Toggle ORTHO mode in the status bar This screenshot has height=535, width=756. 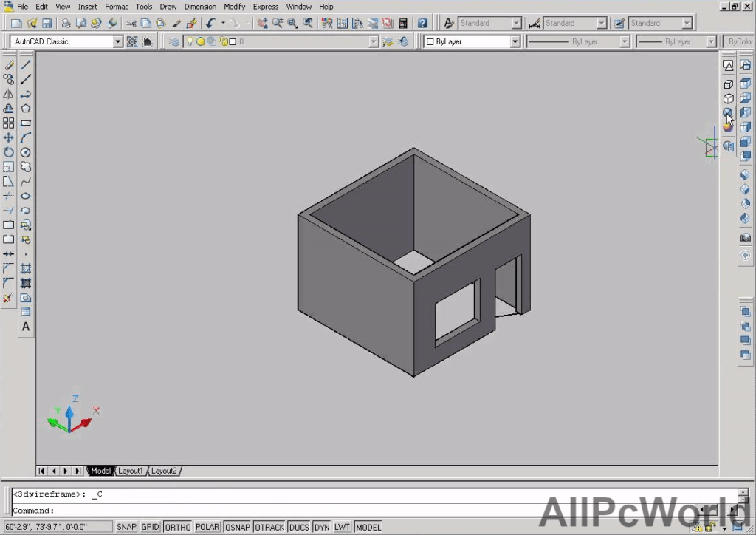[177, 526]
